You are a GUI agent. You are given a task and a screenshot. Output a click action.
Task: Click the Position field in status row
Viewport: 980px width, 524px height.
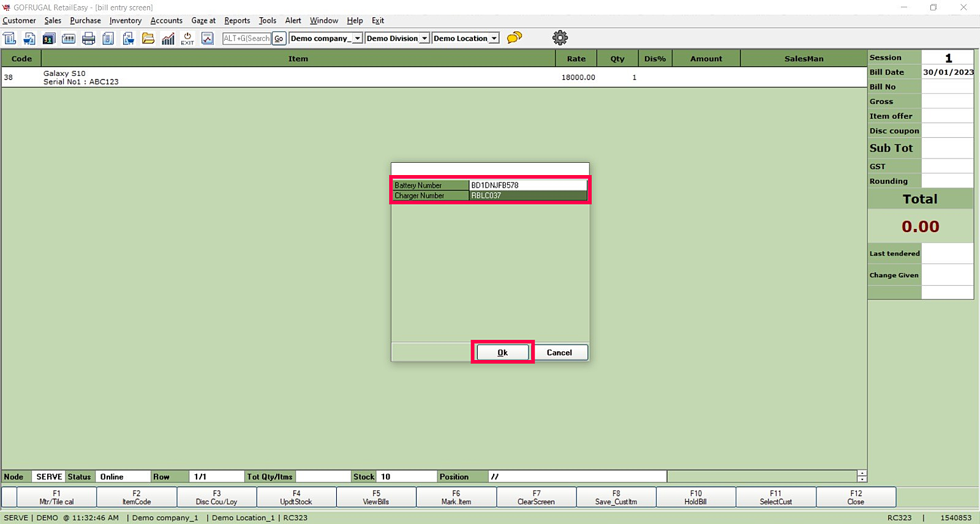(x=577, y=477)
